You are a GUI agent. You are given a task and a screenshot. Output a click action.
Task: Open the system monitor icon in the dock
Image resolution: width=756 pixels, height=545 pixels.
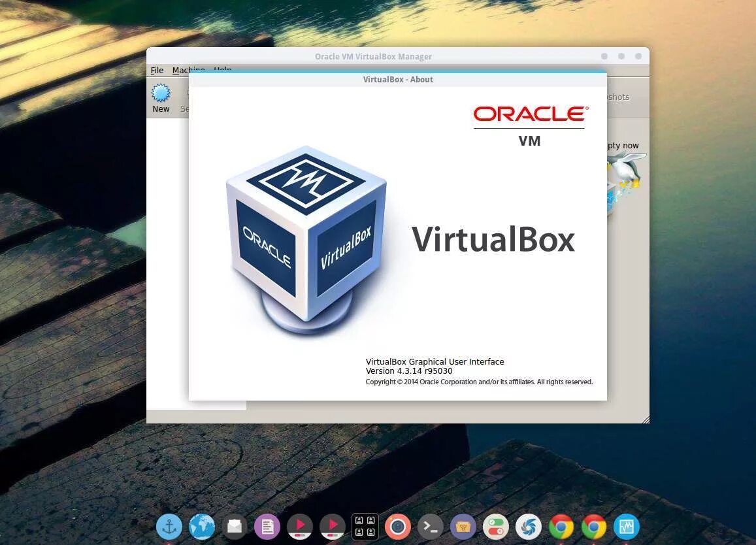tap(627, 527)
